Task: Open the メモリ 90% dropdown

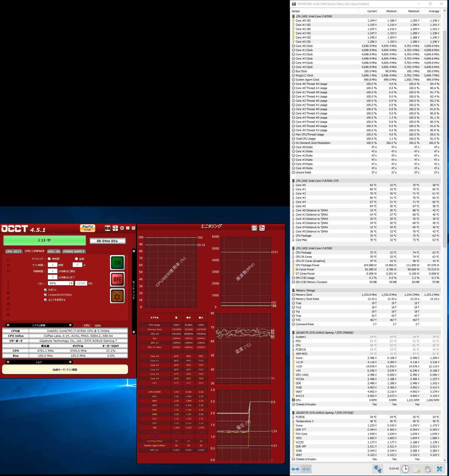Action: coord(71,283)
